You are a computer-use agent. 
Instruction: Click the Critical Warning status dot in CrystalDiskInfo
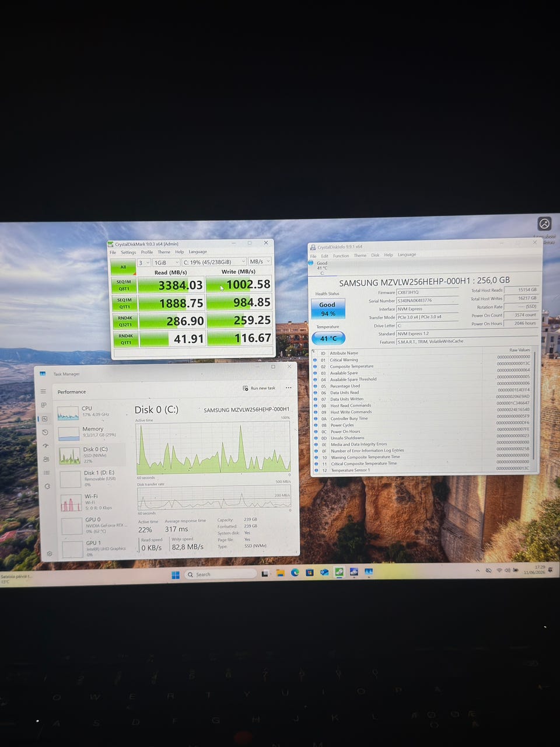coord(316,360)
